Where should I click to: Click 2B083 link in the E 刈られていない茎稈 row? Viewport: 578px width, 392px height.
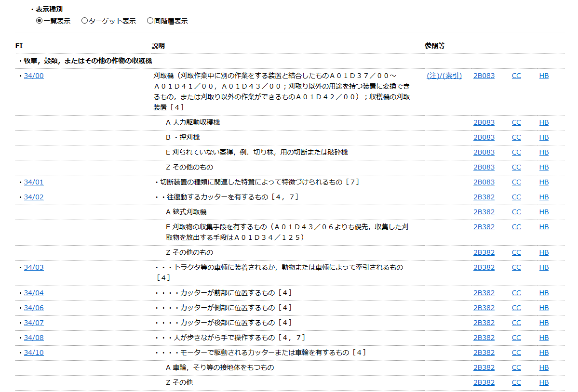(x=484, y=152)
